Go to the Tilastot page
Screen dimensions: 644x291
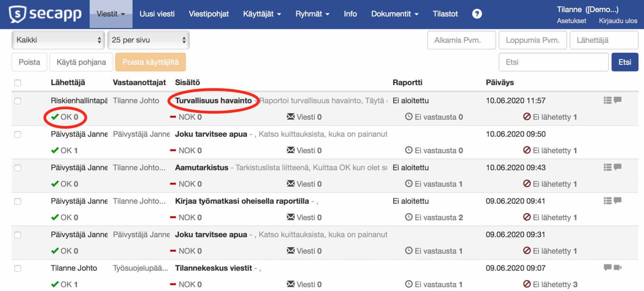pos(445,14)
